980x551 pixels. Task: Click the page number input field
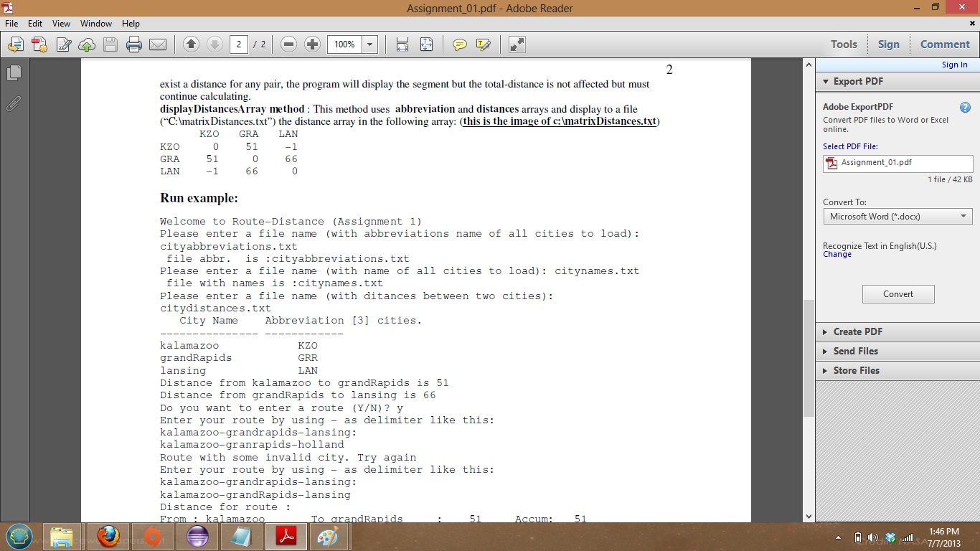pos(239,44)
